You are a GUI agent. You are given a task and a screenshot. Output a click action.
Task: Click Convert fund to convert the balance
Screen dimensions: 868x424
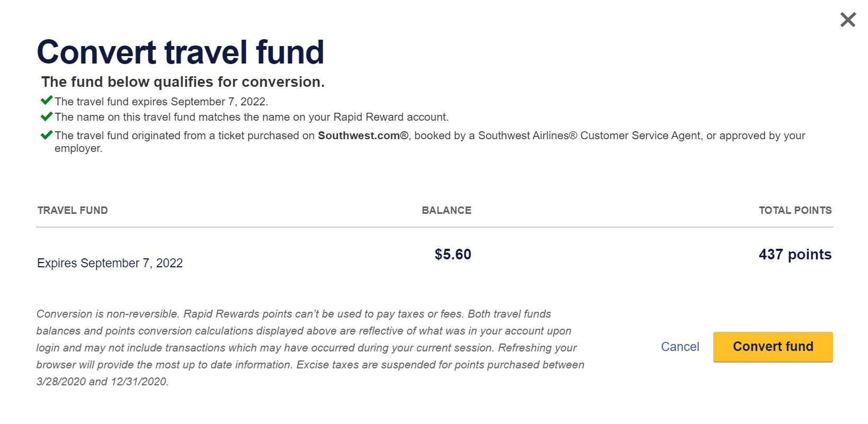tap(773, 347)
